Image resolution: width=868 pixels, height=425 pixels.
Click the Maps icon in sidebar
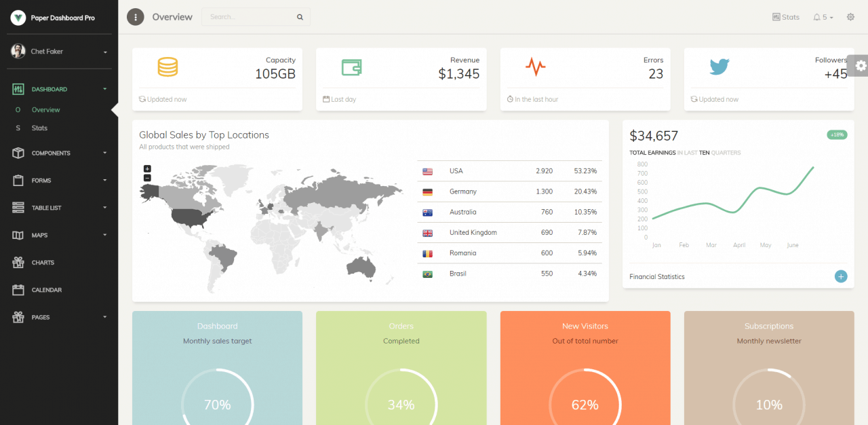tap(18, 235)
